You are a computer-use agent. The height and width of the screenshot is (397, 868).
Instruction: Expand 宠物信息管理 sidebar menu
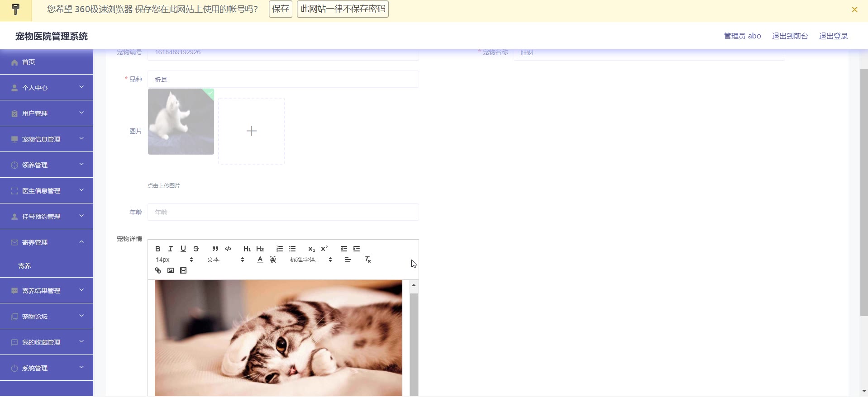pos(47,139)
